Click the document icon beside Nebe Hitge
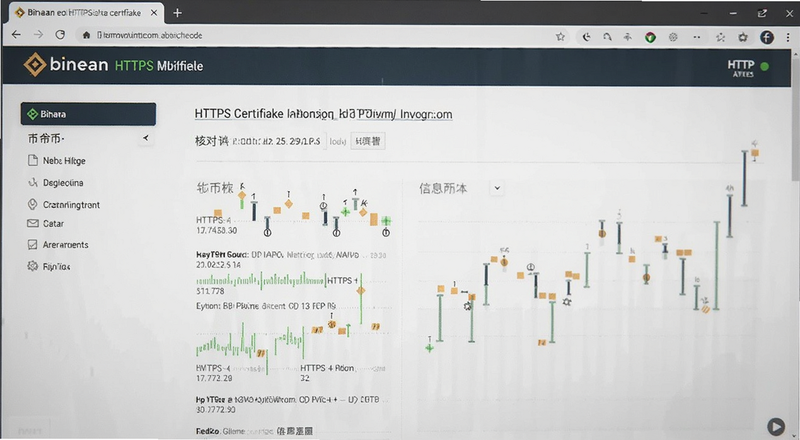Screen dimensions: 800x440 (33, 160)
